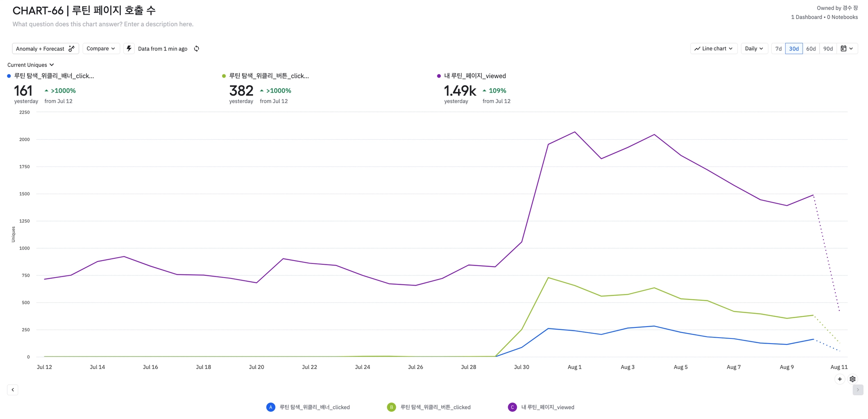Switch to the 90d time range

click(828, 49)
